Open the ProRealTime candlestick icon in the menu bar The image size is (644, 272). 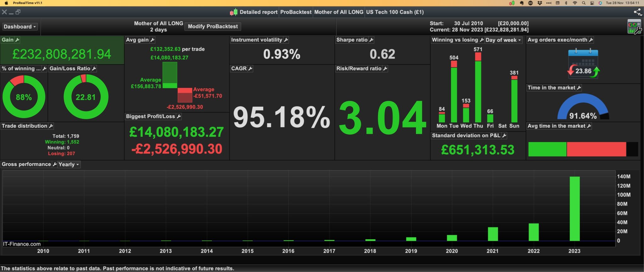pos(512,3)
